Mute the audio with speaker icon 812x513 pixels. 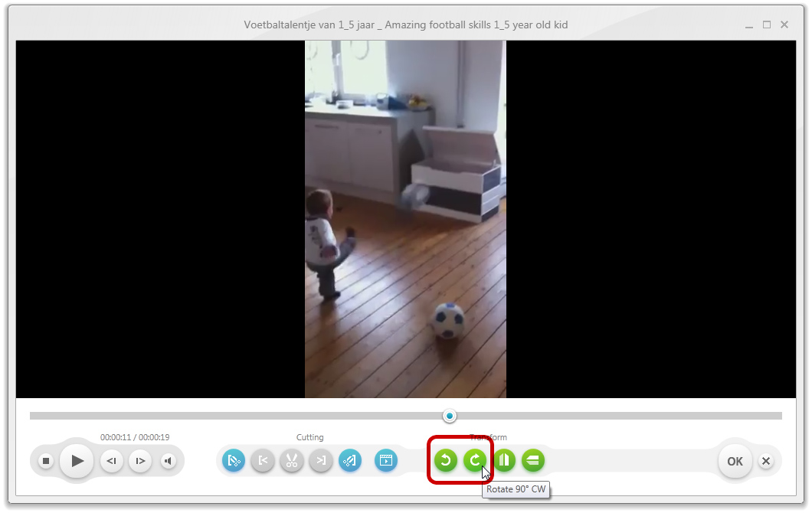168,461
